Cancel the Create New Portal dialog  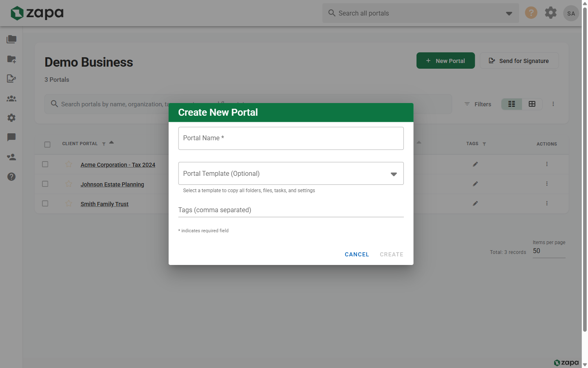pos(357,254)
